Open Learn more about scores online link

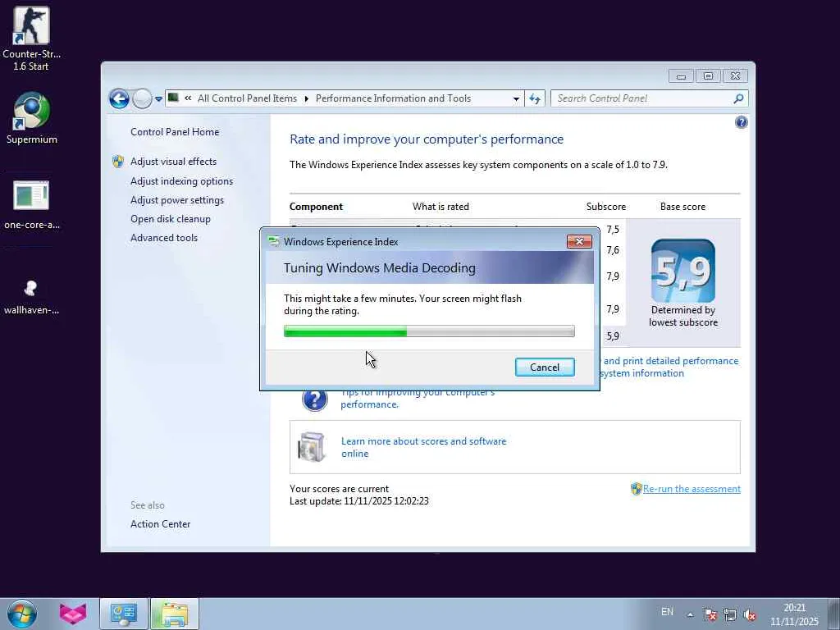pos(424,447)
